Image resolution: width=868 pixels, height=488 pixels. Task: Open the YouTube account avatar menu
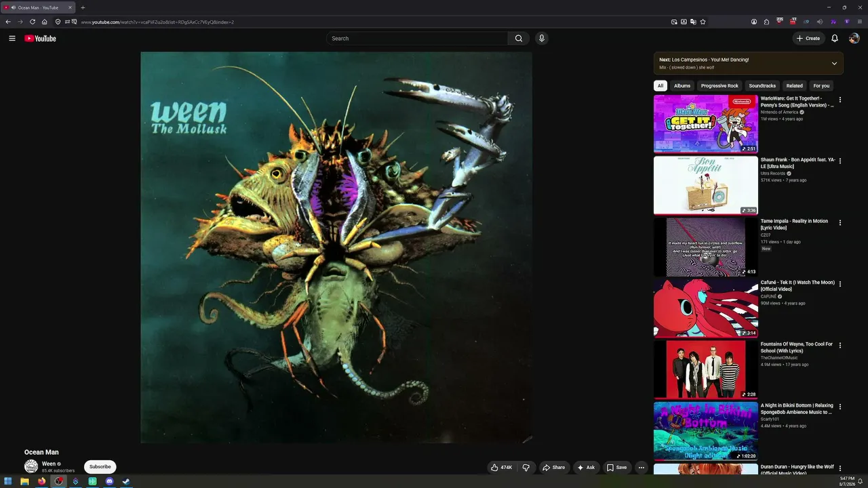click(x=854, y=39)
